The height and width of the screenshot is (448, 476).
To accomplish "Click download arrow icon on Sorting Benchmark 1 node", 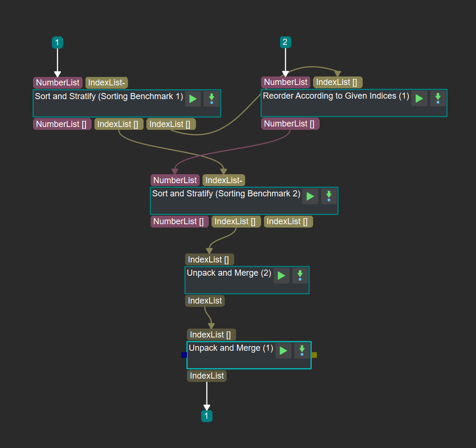I will [x=212, y=99].
